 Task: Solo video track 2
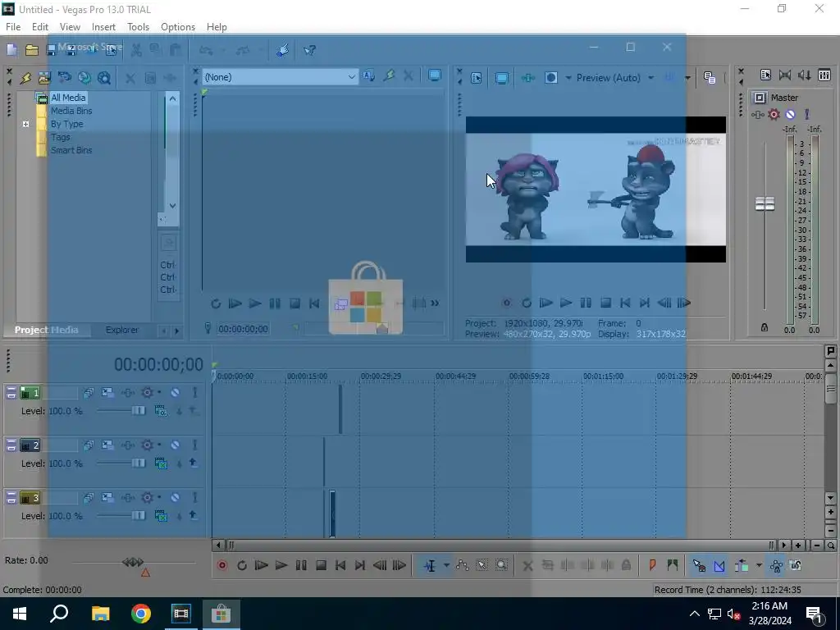coord(195,445)
